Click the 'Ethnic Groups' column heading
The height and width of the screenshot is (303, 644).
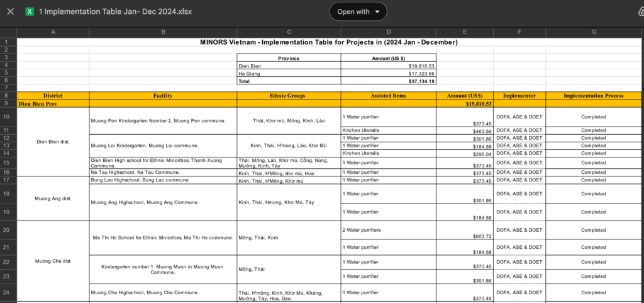(x=289, y=96)
